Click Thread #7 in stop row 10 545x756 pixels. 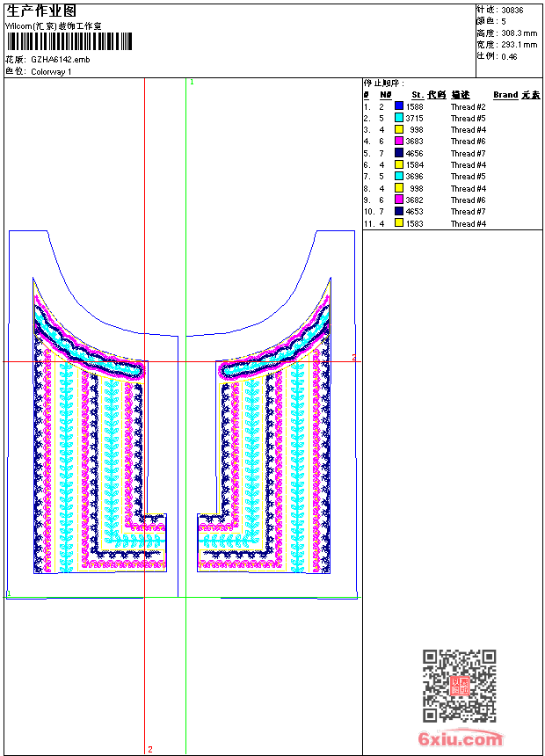click(x=469, y=212)
